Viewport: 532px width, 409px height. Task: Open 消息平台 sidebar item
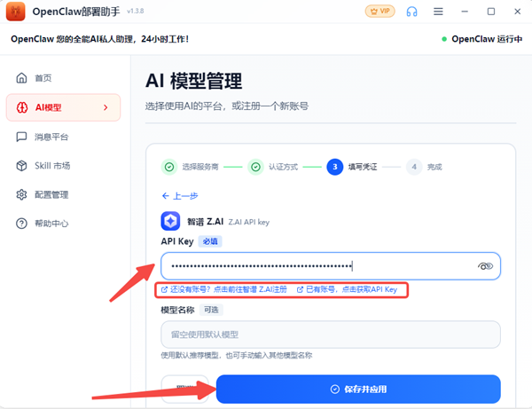click(x=63, y=137)
